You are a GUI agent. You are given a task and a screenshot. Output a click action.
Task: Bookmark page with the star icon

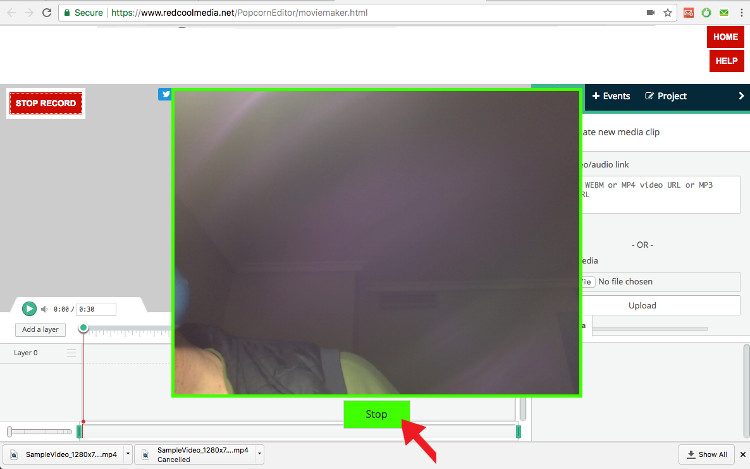pyautogui.click(x=667, y=13)
